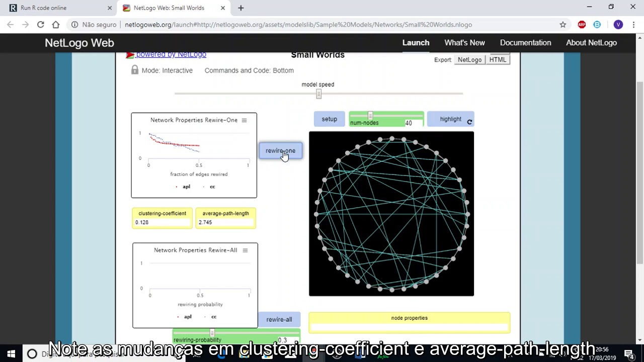Open the Rewire-One plot hamburger menu
Screen dimensions: 644x362
pyautogui.click(x=244, y=120)
